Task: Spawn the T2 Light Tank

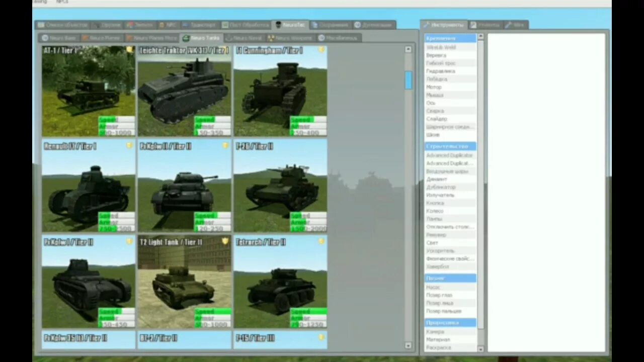Action: tap(185, 282)
